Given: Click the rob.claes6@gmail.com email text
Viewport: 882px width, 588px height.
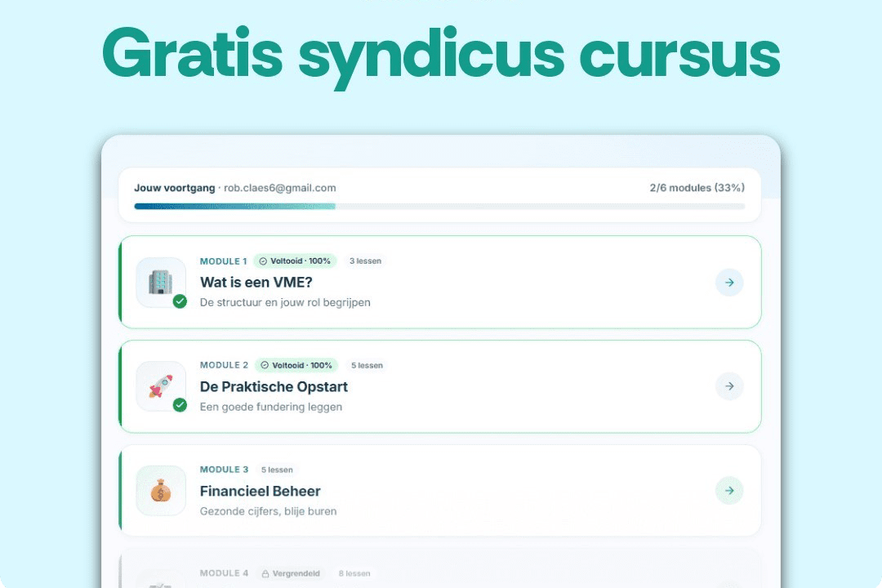Looking at the screenshot, I should click(280, 188).
